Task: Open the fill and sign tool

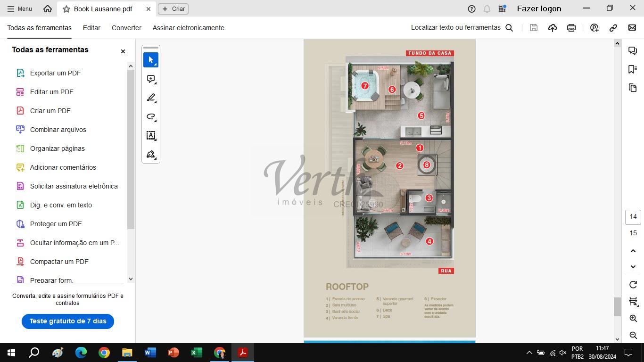Action: [x=151, y=155]
